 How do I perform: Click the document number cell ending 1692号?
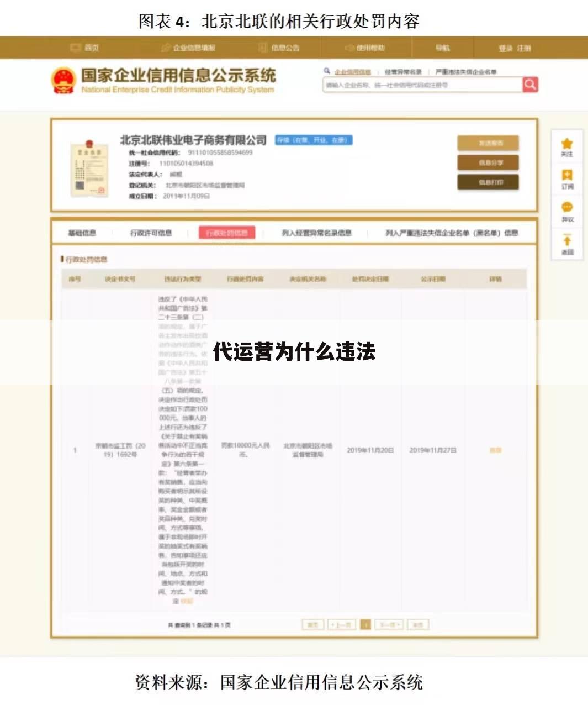(120, 450)
